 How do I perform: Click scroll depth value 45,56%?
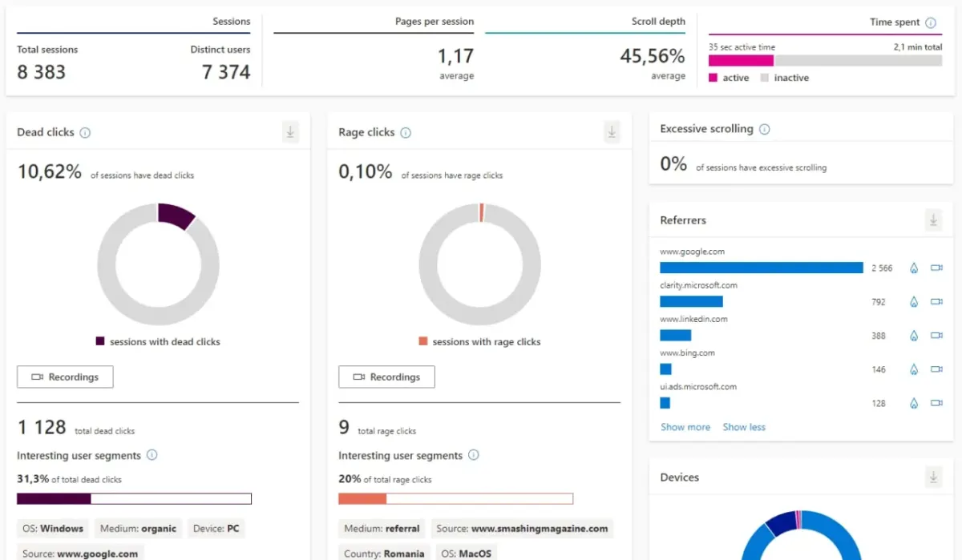coord(653,56)
